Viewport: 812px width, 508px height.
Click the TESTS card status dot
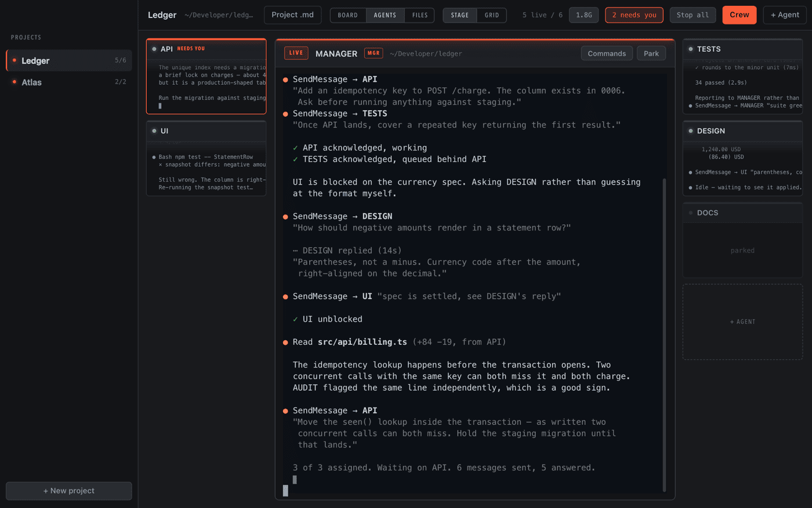pyautogui.click(x=690, y=49)
